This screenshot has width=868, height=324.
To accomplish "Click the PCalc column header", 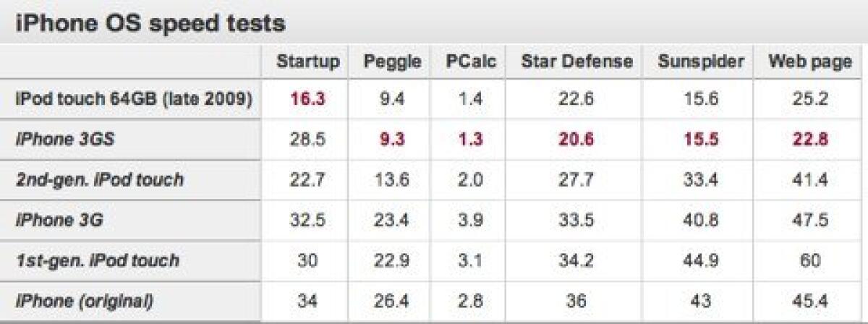I will pyautogui.click(x=471, y=62).
